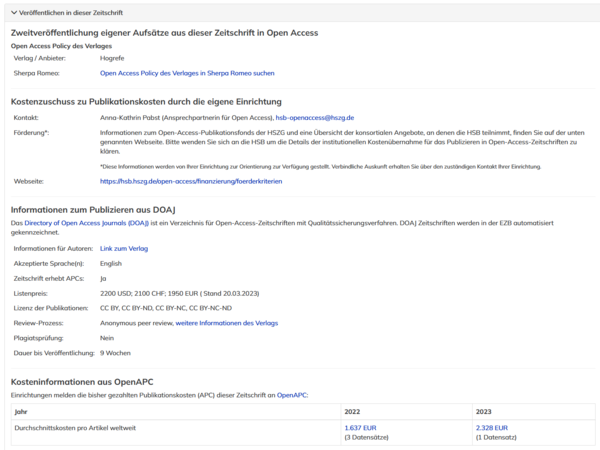This screenshot has height=450, width=600.
Task: Click the chevron arrow beside Veröffentlichen heading
Action: 13,11
